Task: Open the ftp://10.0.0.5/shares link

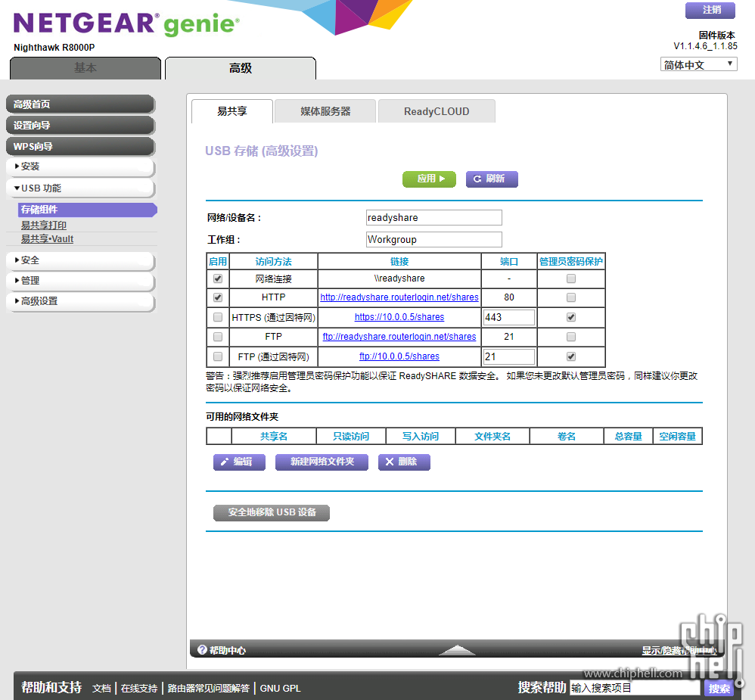Action: click(x=399, y=356)
